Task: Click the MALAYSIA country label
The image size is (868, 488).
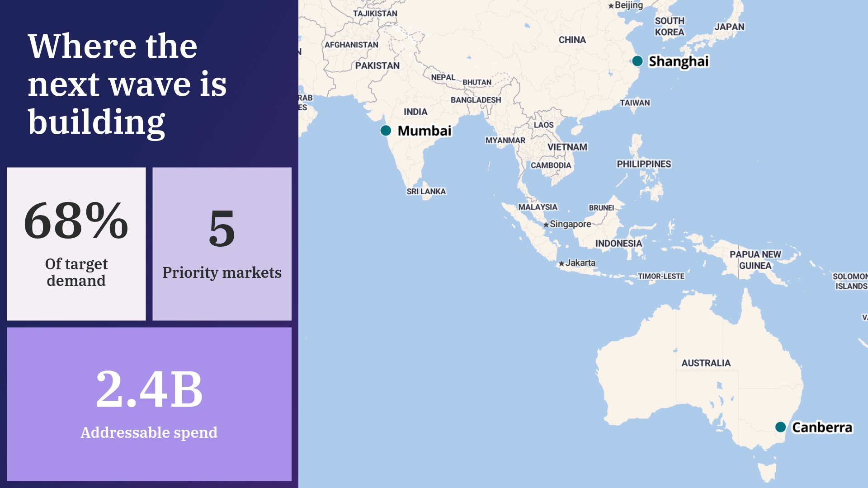Action: 538,207
